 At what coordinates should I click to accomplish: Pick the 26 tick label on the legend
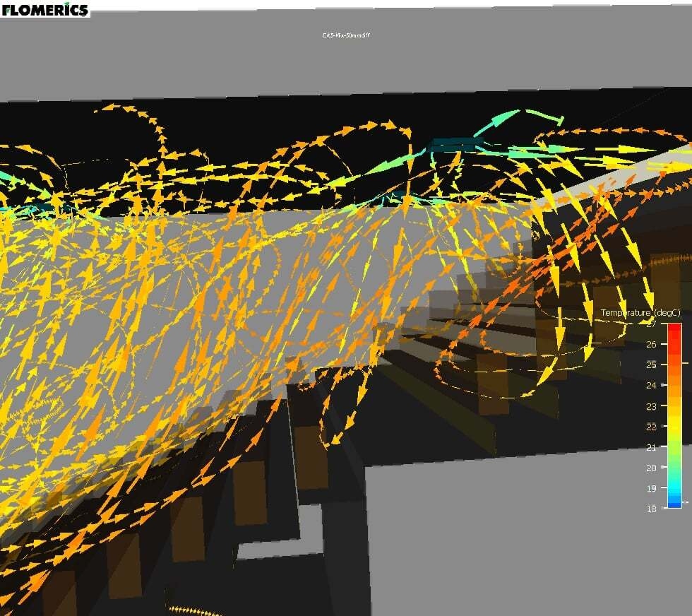pos(652,344)
